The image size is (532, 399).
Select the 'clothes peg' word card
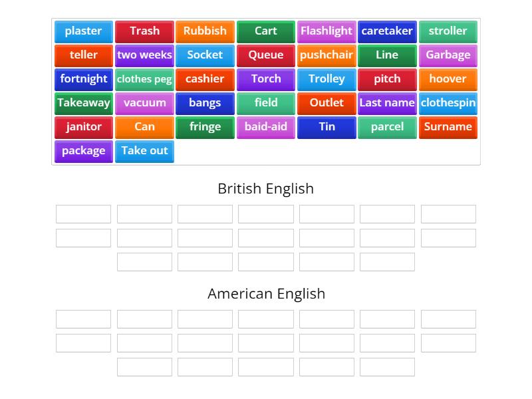[x=144, y=79]
